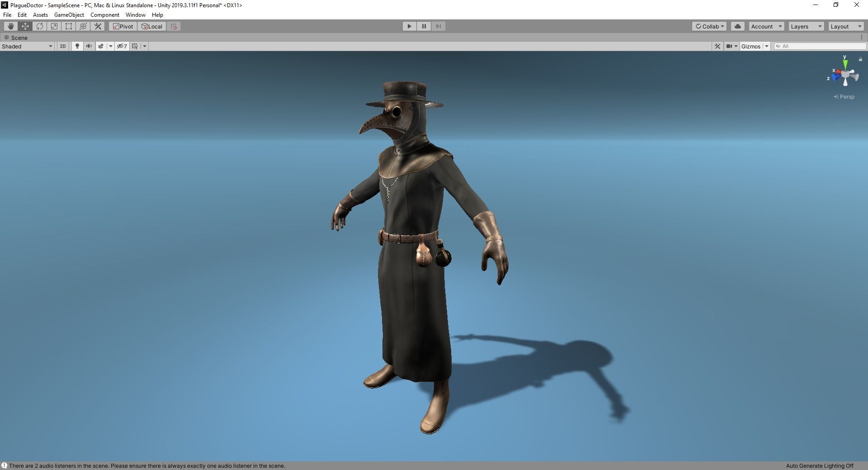Select the Scene tab
The height and width of the screenshot is (470, 868).
pos(16,38)
